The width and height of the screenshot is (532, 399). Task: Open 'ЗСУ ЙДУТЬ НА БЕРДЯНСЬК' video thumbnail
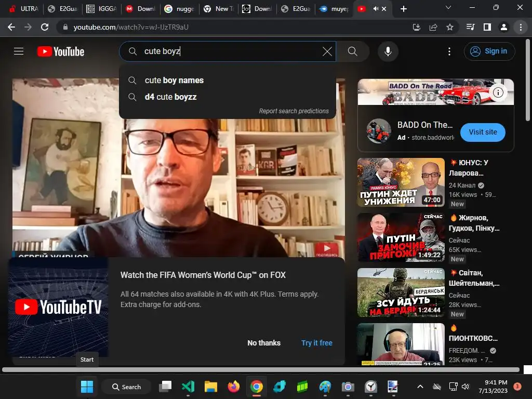point(401,293)
